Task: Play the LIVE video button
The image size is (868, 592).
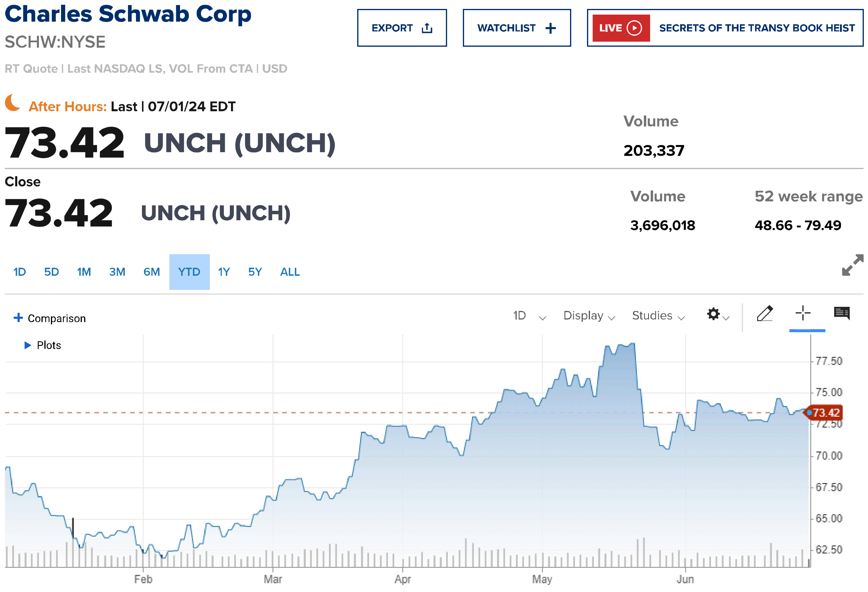Action: tap(621, 28)
